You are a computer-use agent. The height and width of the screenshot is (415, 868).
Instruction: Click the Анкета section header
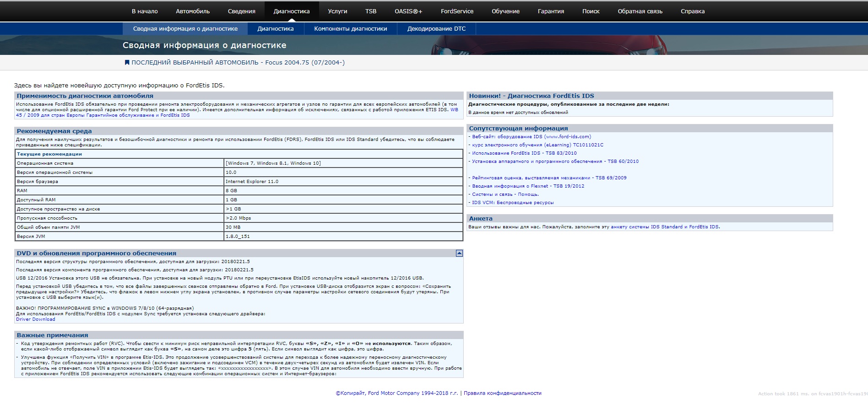(x=650, y=218)
